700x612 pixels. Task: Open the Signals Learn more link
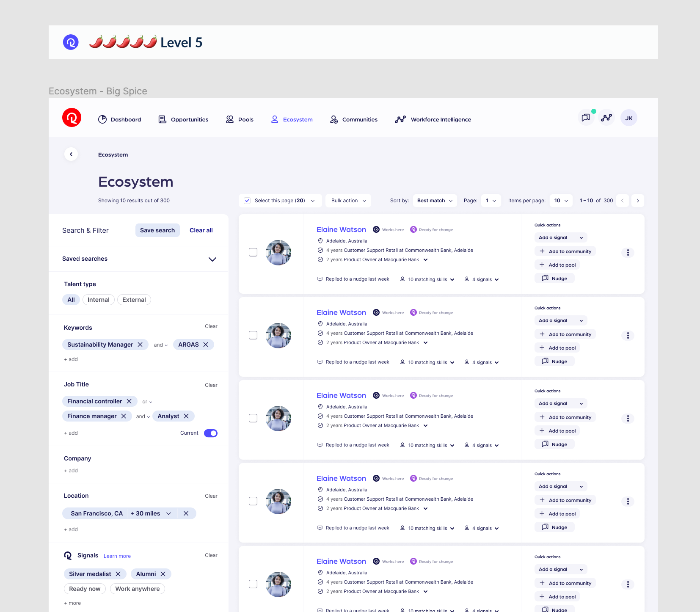point(117,556)
